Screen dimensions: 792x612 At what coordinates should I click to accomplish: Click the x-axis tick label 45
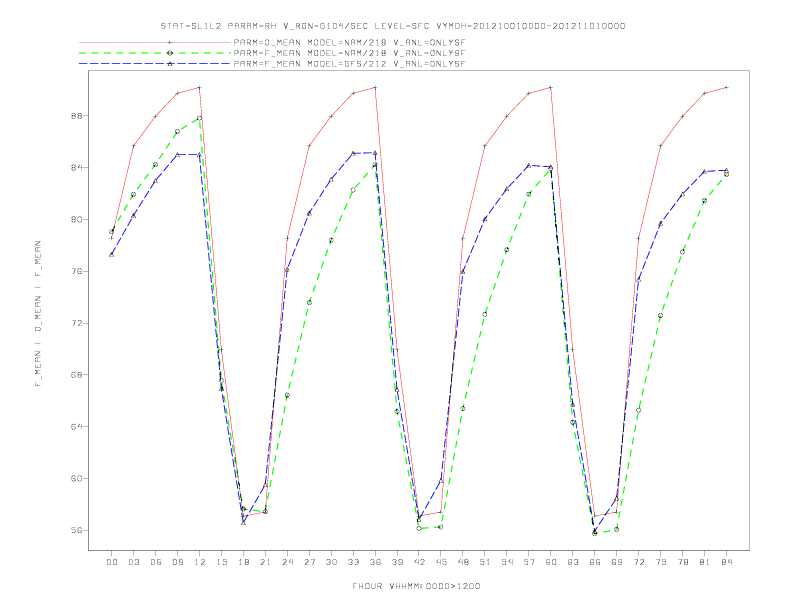click(441, 562)
